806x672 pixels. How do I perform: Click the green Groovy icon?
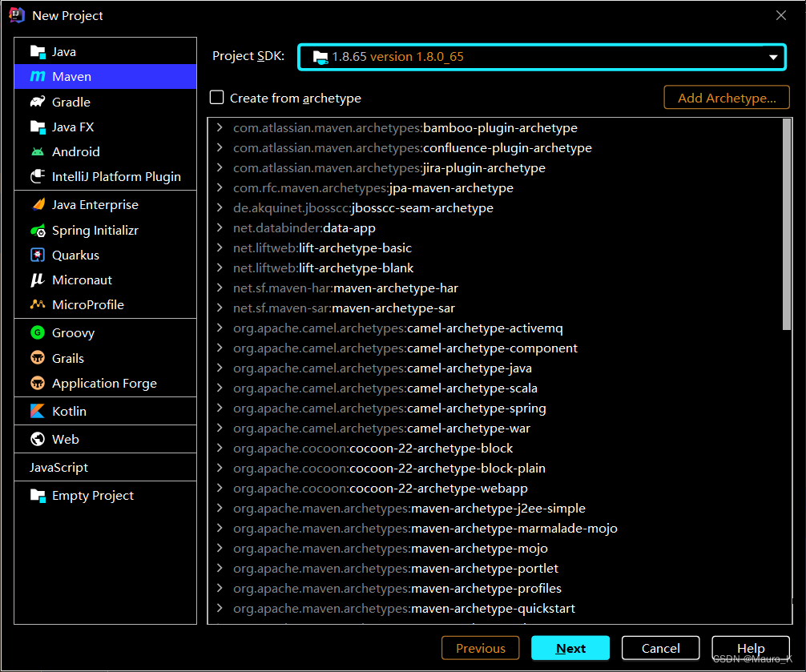[x=38, y=333]
